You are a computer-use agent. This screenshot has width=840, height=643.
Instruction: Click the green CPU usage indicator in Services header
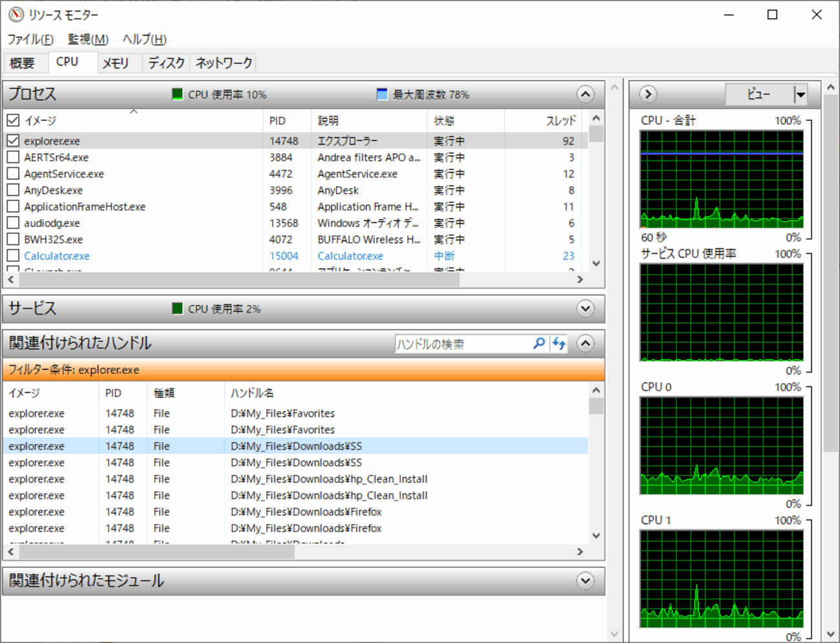pyautogui.click(x=178, y=309)
